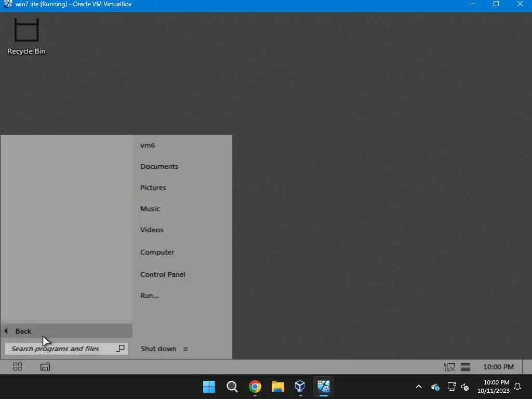The width and height of the screenshot is (532, 399).
Task: Open the host taskbar Search icon
Action: 232,387
